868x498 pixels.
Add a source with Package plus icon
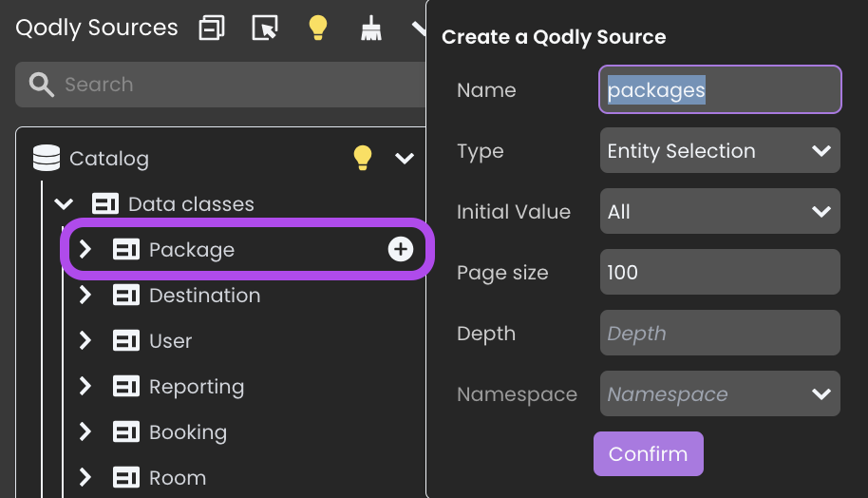point(400,249)
